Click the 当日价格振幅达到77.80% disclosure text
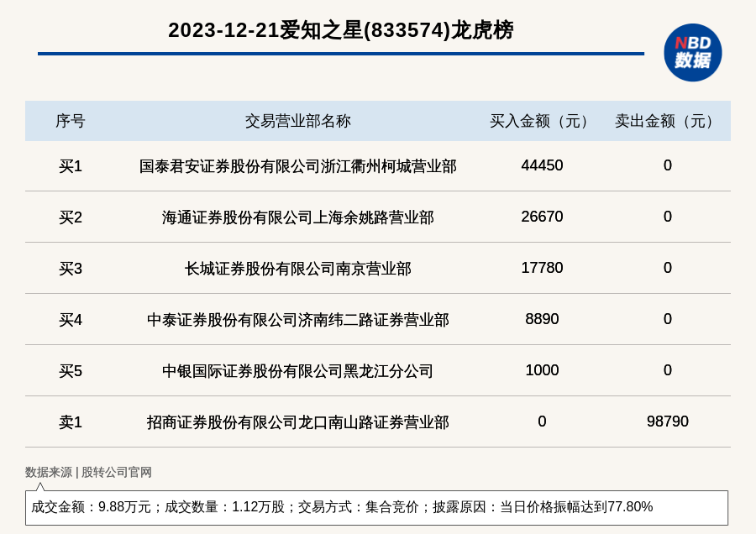Screen dimensions: 756x534 point(576,507)
